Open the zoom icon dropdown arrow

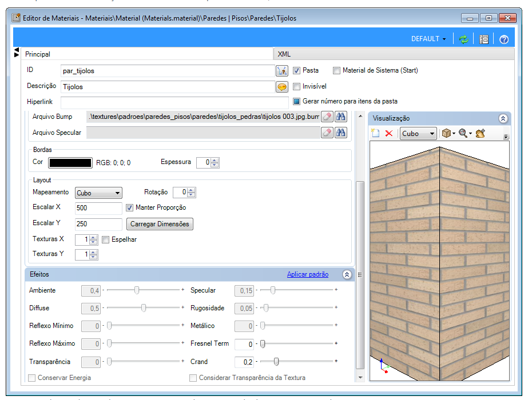[x=470, y=134]
